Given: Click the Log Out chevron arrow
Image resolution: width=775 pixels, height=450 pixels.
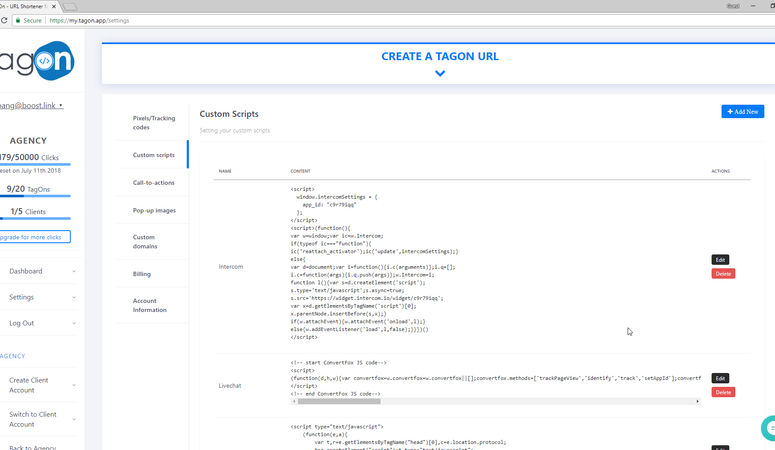Looking at the screenshot, I should (x=74, y=323).
